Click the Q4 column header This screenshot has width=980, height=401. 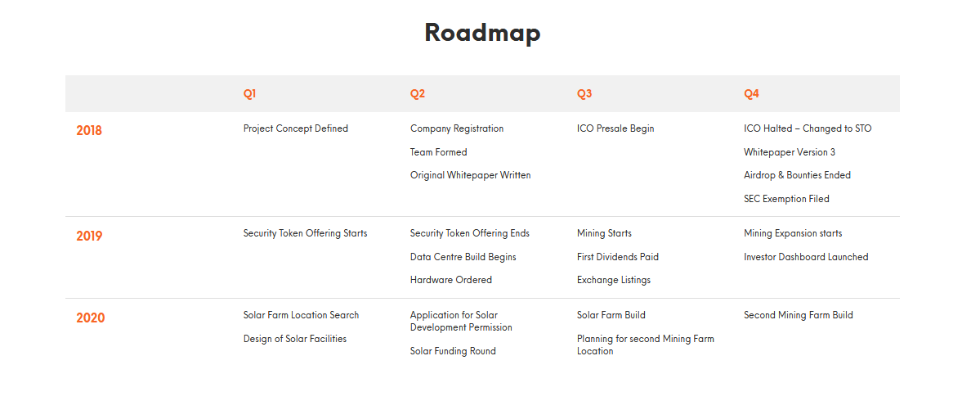(x=751, y=94)
